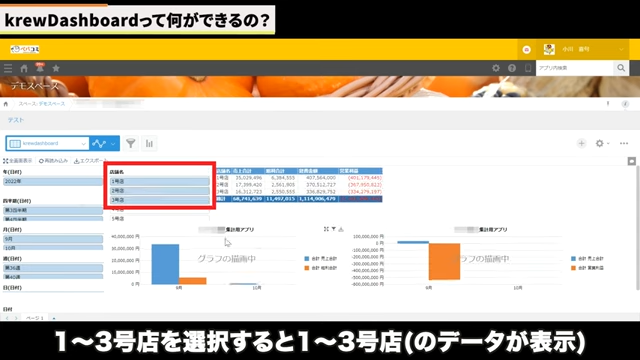Open the record filter funnel icon
640x360 pixels.
[131, 143]
